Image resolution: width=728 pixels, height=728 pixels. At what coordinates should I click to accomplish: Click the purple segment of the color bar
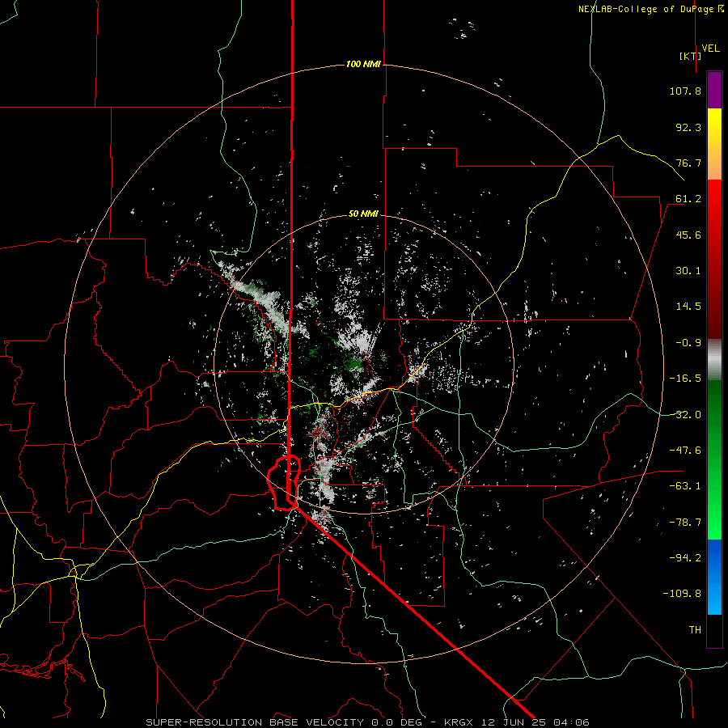(x=714, y=91)
